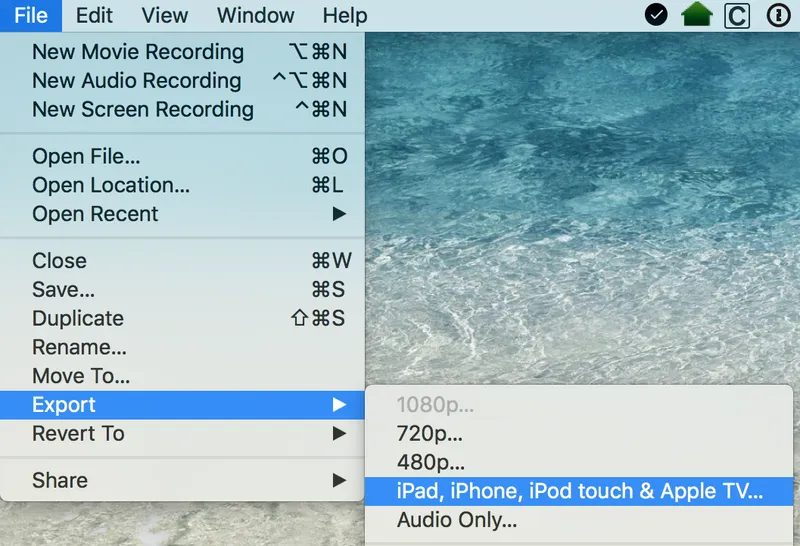Select the Save... menu item

click(x=182, y=289)
